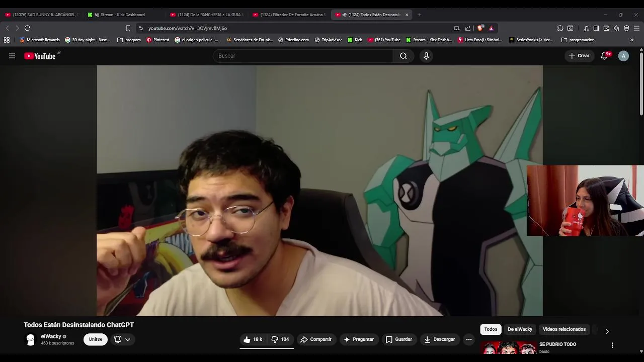Viewport: 644px width, 362px height.
Task: Open the apps grid in bookmarks bar
Action: (x=7, y=40)
